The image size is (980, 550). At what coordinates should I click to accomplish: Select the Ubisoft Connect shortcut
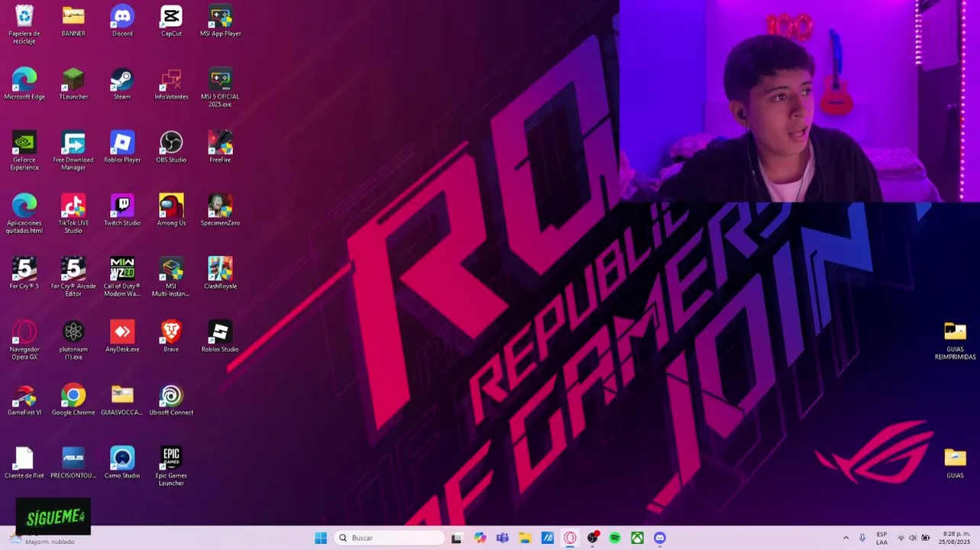(171, 400)
